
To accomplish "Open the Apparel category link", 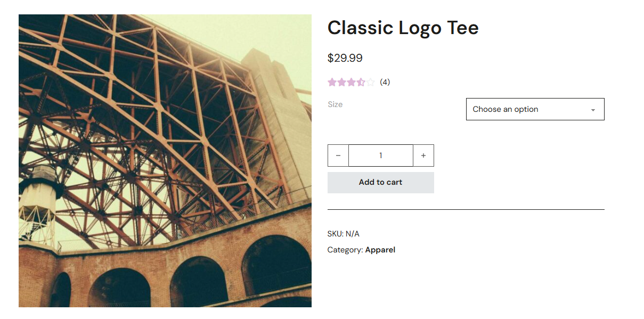I will tap(380, 249).
